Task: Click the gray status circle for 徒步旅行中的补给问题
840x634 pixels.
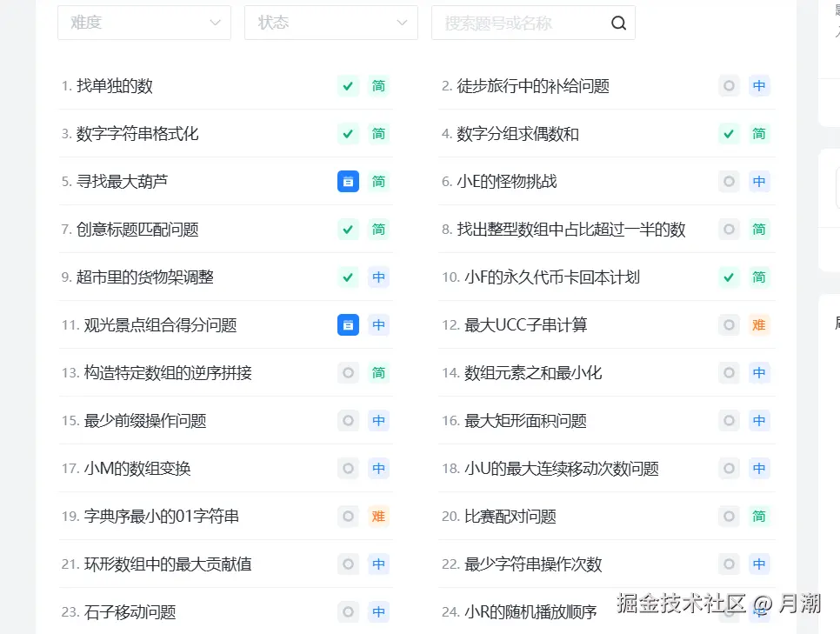Action: click(x=729, y=85)
